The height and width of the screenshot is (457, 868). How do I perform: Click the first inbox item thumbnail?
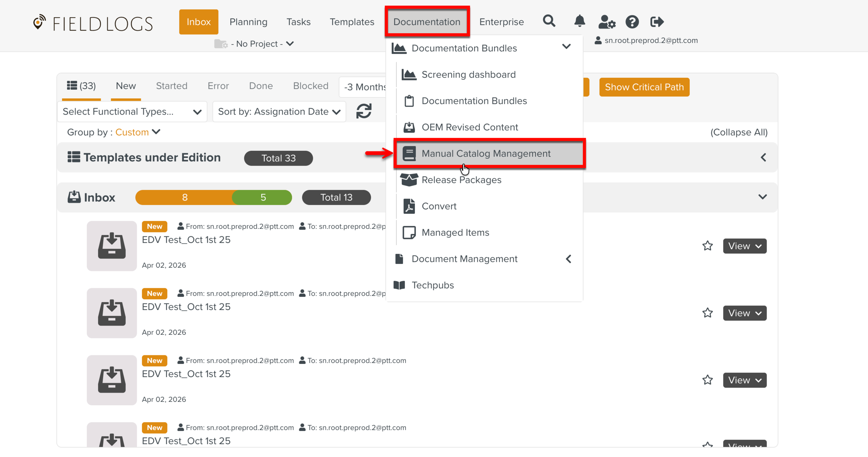tap(111, 246)
